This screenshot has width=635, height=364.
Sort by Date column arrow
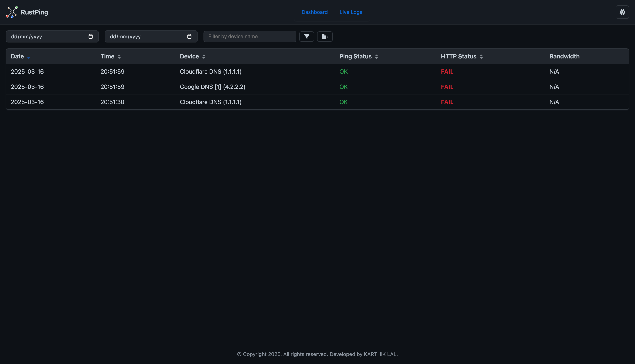coord(29,57)
